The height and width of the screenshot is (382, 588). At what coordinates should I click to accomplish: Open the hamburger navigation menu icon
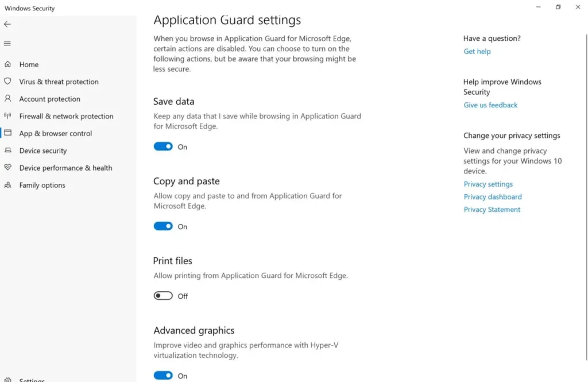(7, 44)
